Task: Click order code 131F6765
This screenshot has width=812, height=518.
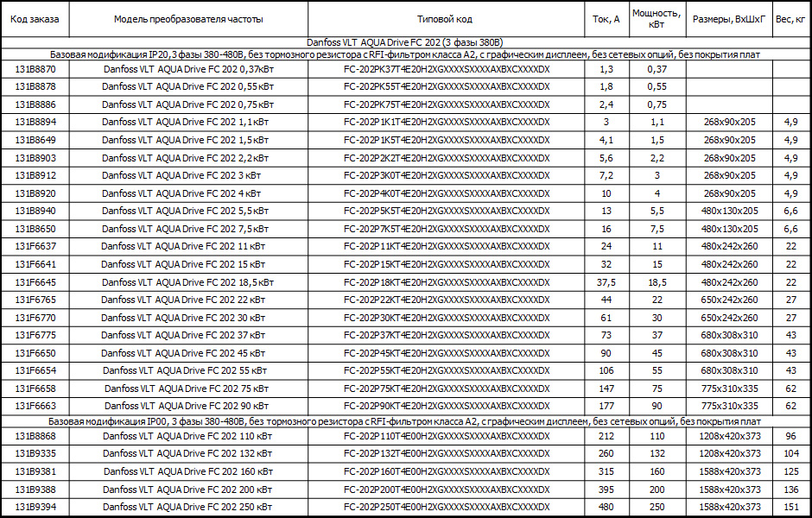Action: 35,300
